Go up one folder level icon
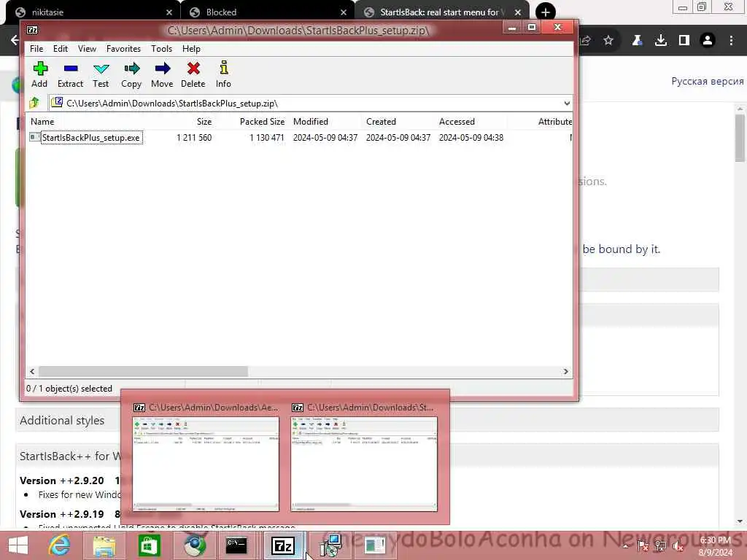 click(x=34, y=103)
